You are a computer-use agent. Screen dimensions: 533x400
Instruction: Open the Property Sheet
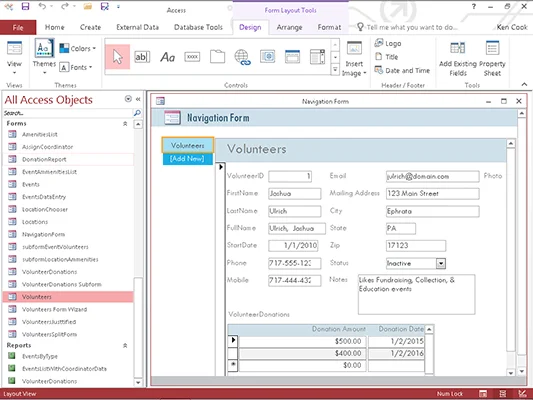pos(492,58)
